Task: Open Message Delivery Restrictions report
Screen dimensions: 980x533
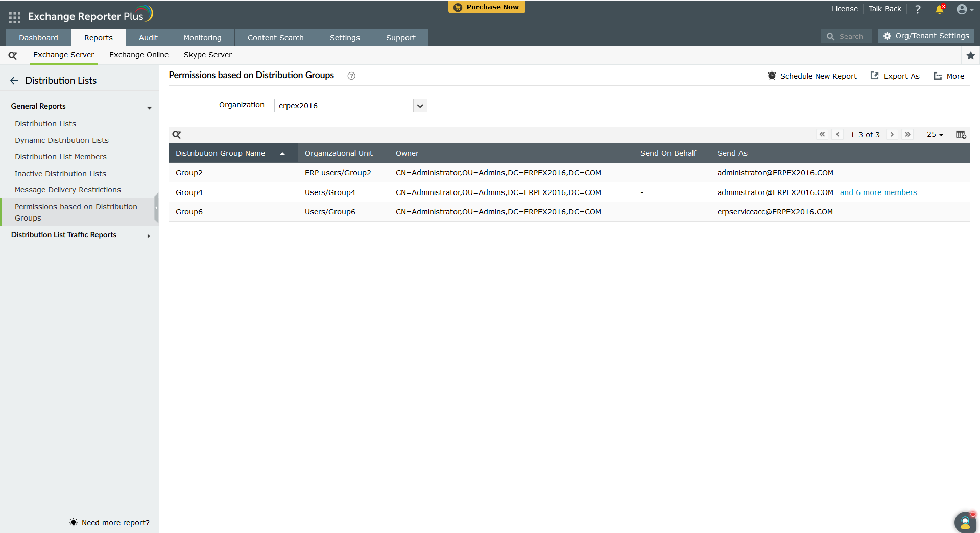Action: [x=68, y=190]
